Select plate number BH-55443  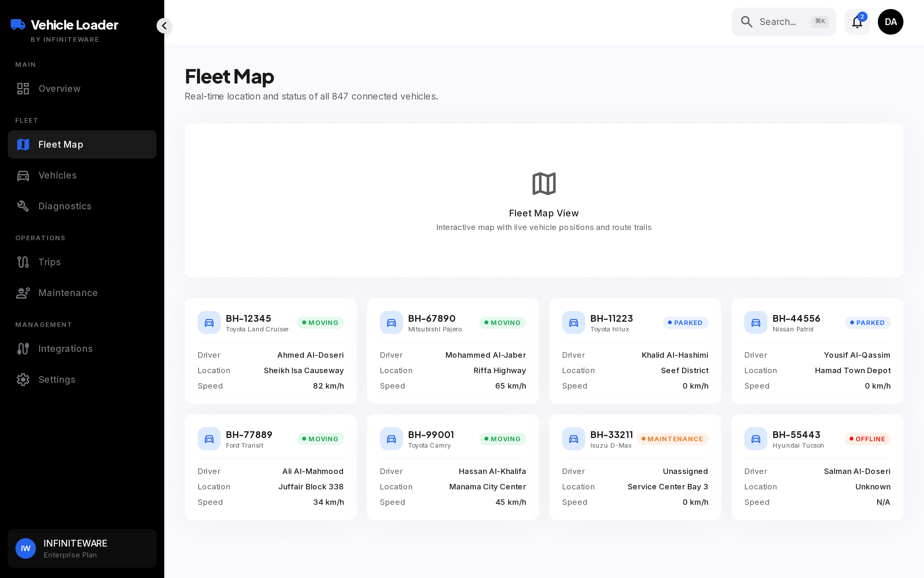(797, 435)
